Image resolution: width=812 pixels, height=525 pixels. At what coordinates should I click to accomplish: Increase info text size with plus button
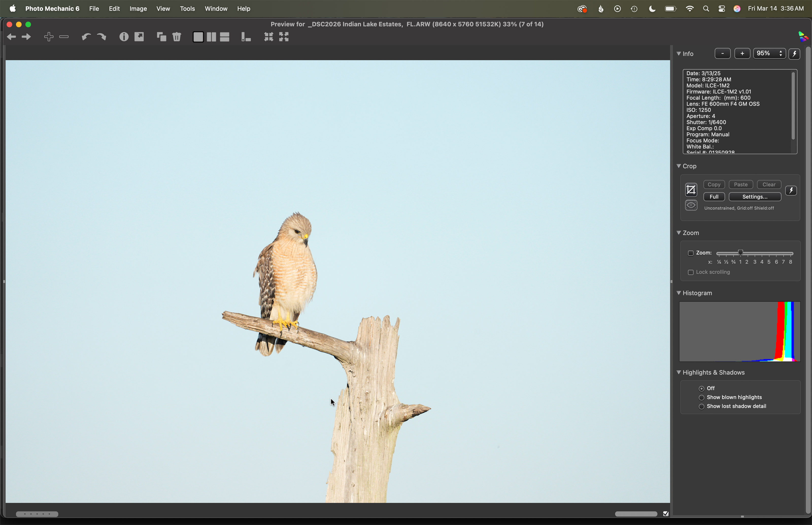tap(742, 54)
